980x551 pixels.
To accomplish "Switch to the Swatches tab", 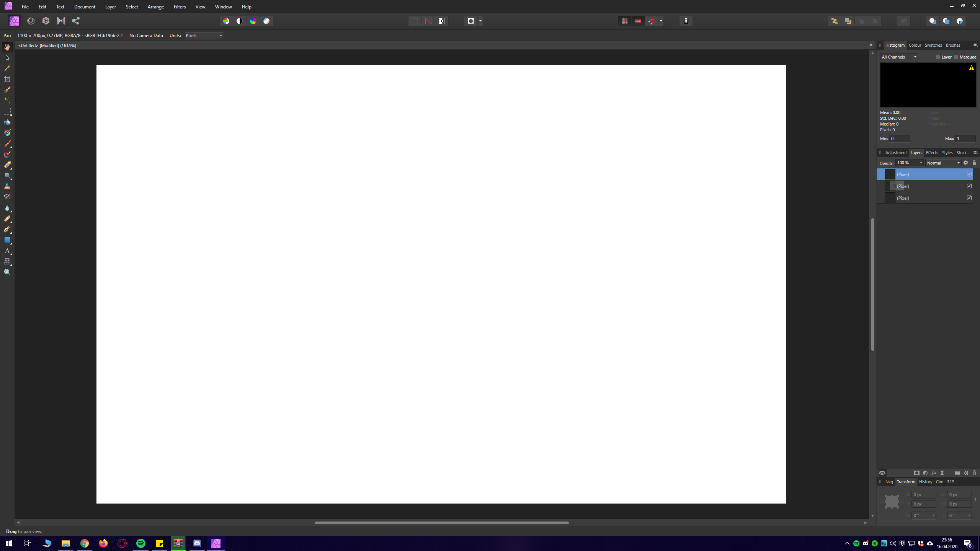I will click(x=933, y=45).
